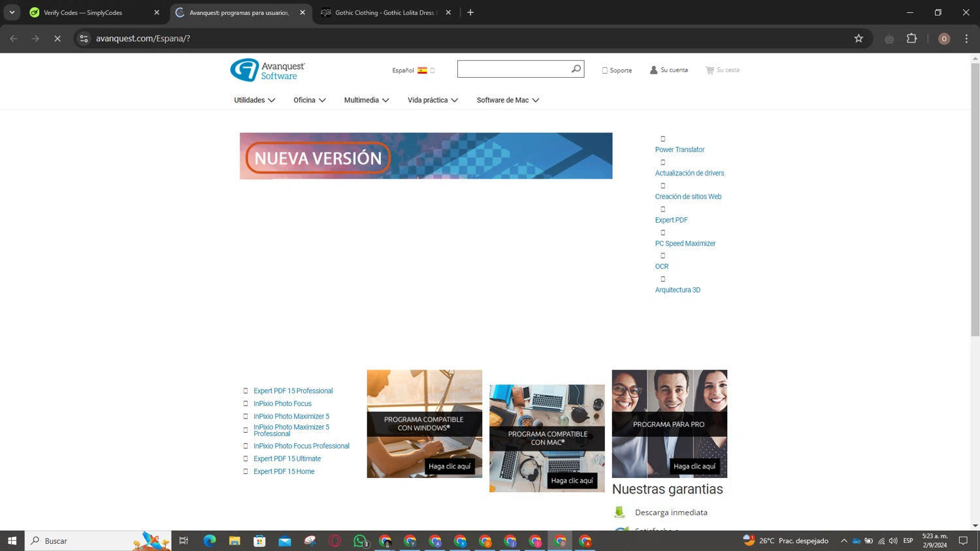The image size is (980, 551).
Task: Open InPixio Photo Focus Professional link
Action: [301, 446]
